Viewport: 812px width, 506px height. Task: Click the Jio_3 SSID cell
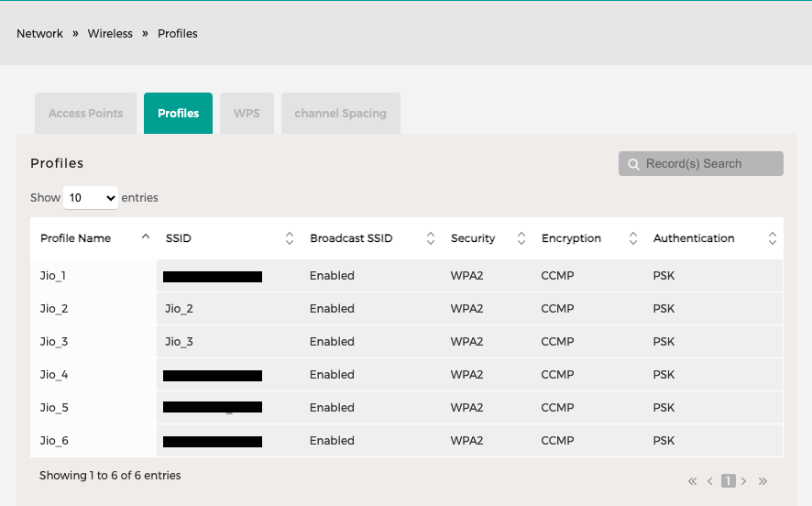(x=229, y=342)
